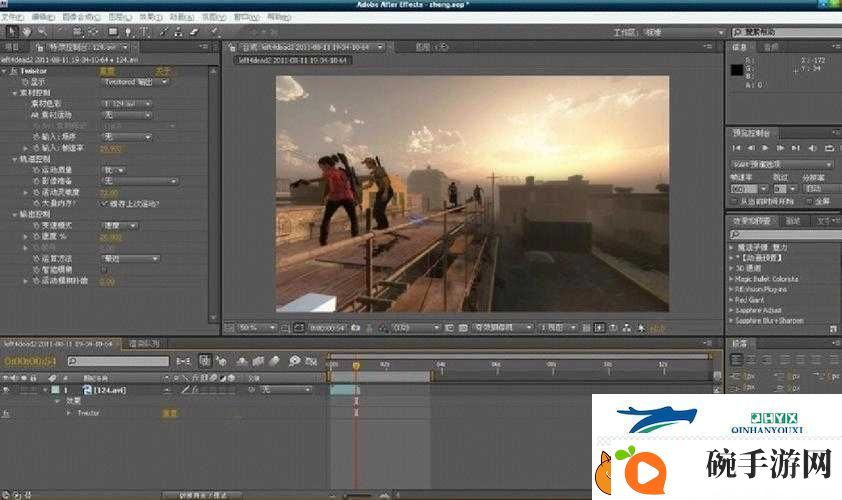Open the Composition menu
Image resolution: width=842 pixels, height=500 pixels.
(81, 17)
